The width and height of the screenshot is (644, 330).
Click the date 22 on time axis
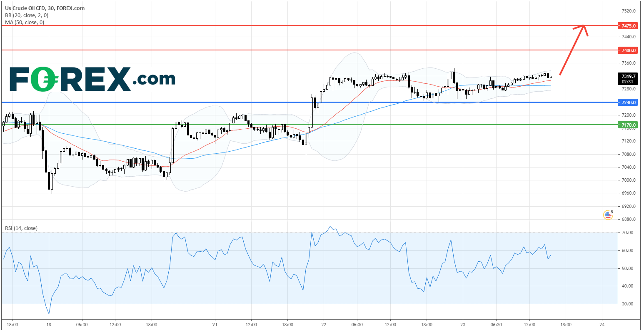coord(324,324)
